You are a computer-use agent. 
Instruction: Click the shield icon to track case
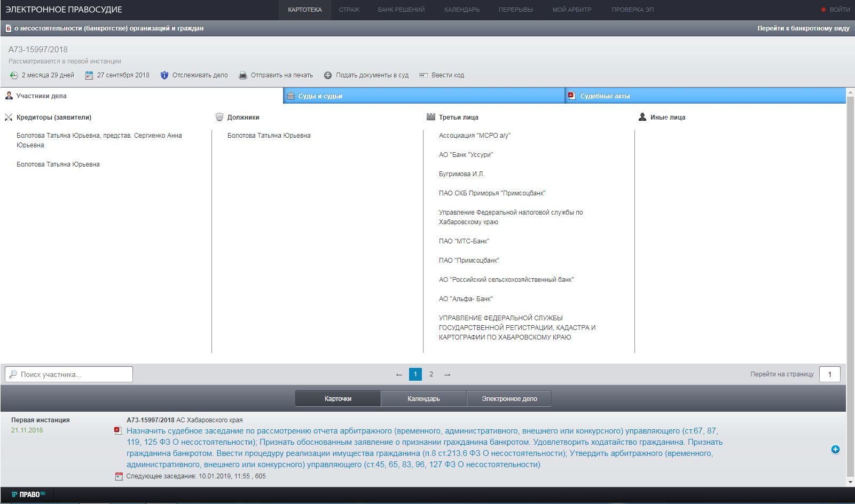pyautogui.click(x=164, y=75)
